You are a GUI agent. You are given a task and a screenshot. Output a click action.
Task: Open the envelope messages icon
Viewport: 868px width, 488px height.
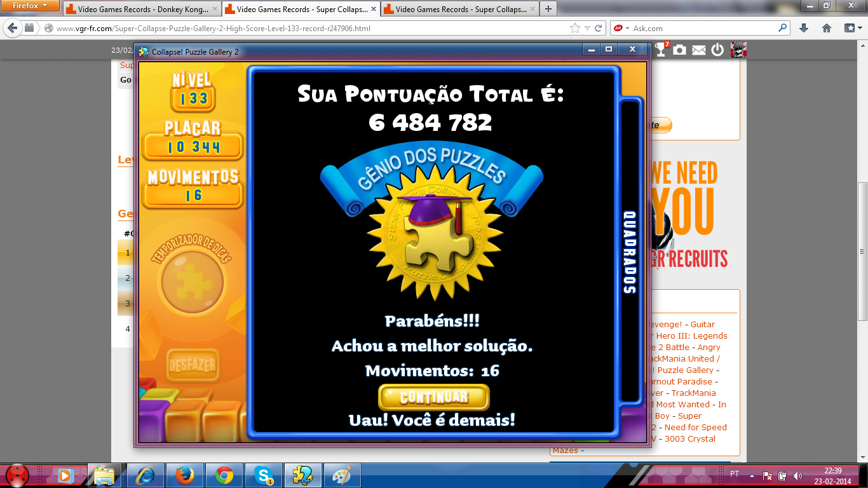point(699,50)
